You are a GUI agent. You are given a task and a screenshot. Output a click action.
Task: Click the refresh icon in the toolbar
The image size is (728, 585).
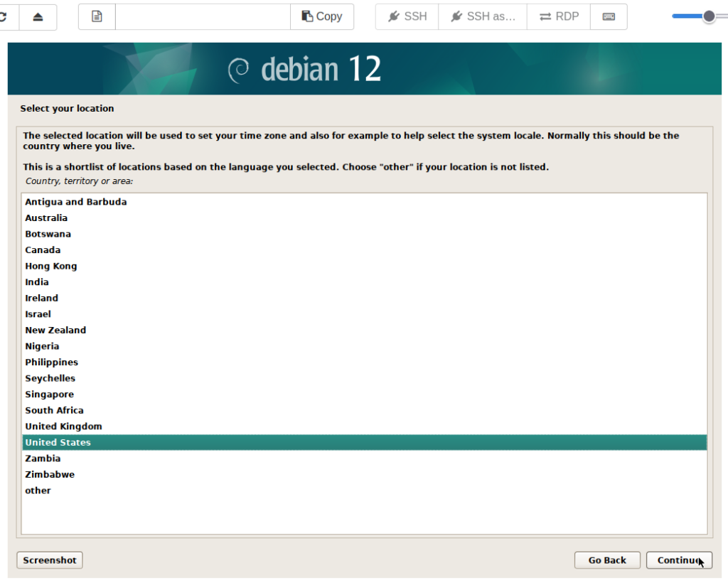(x=4, y=16)
